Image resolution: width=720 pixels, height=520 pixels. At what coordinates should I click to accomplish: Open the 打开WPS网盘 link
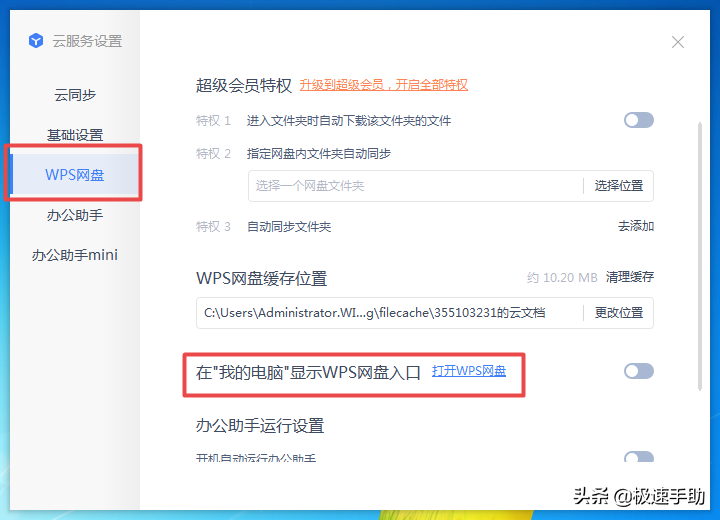tap(469, 371)
